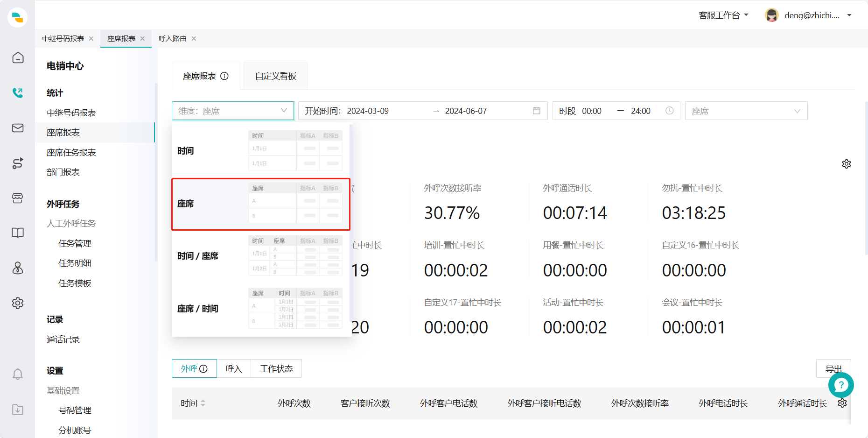868x438 pixels.
Task: Open the mail envelope icon in sidebar
Action: (x=18, y=128)
